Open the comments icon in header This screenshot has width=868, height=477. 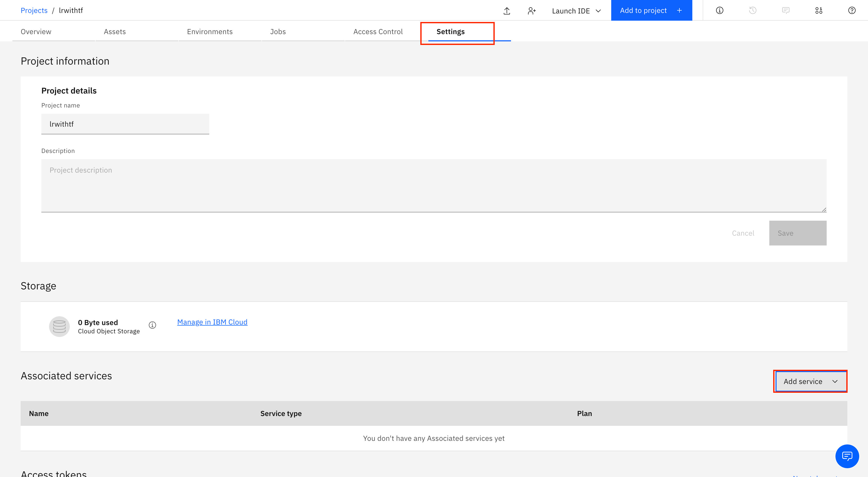(785, 10)
